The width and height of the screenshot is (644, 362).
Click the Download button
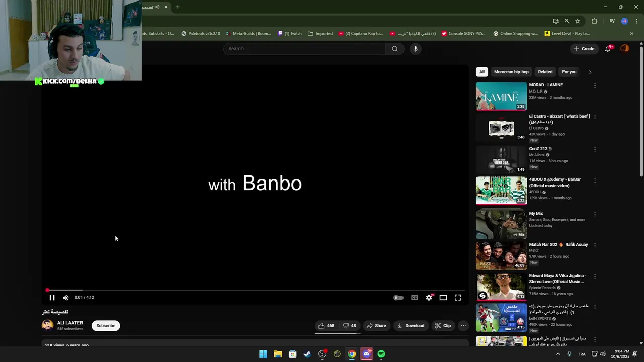tap(411, 326)
